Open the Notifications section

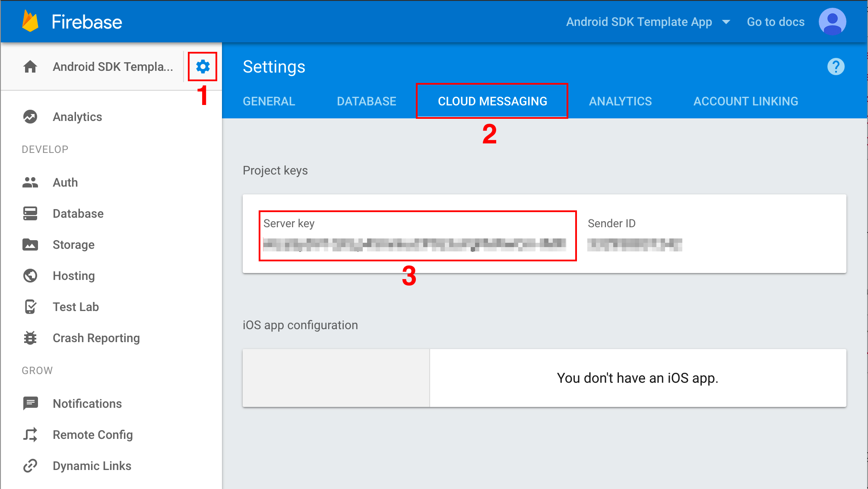(30, 403)
